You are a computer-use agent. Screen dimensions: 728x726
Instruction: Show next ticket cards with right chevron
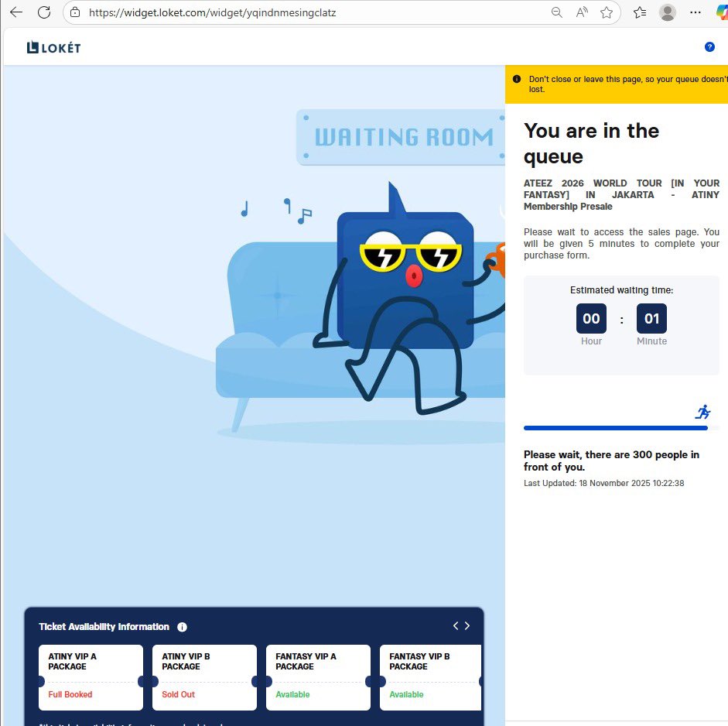coord(467,625)
